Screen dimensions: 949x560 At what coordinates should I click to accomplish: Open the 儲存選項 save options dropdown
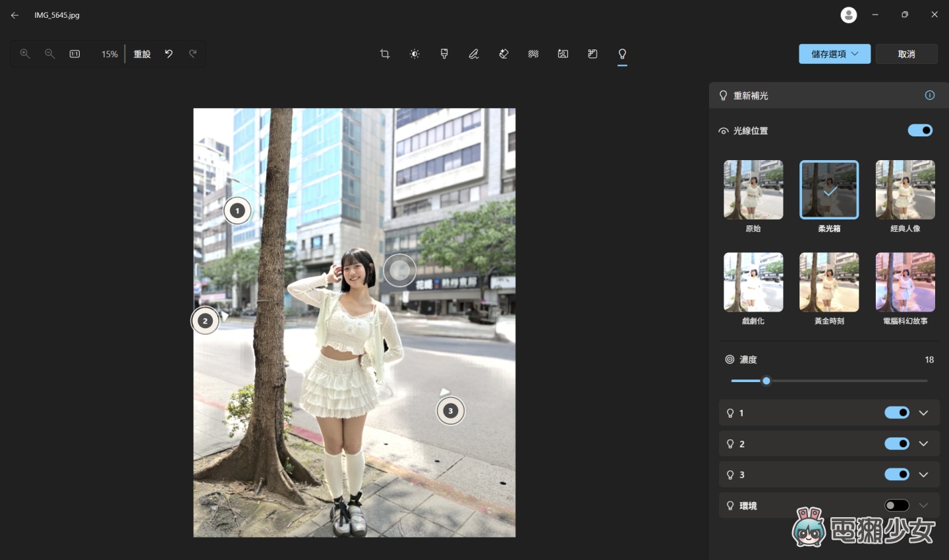pos(834,54)
